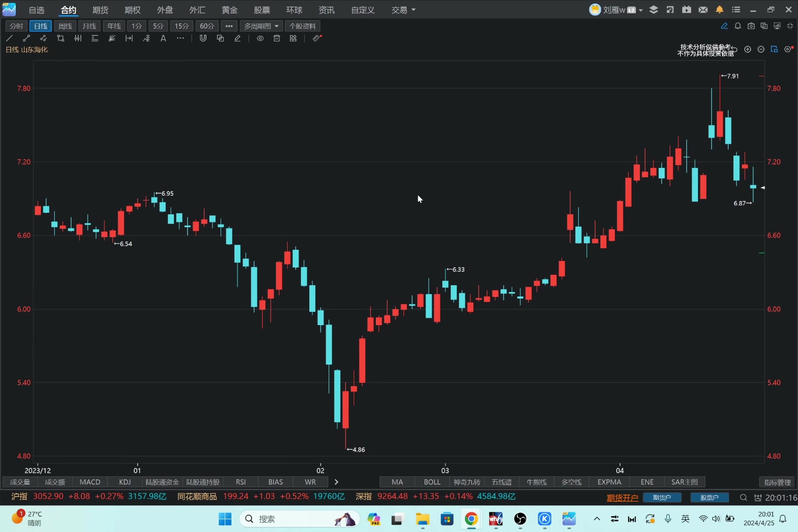Select the straight line drawing tool
The width and height of the screenshot is (798, 532).
click(x=9, y=38)
